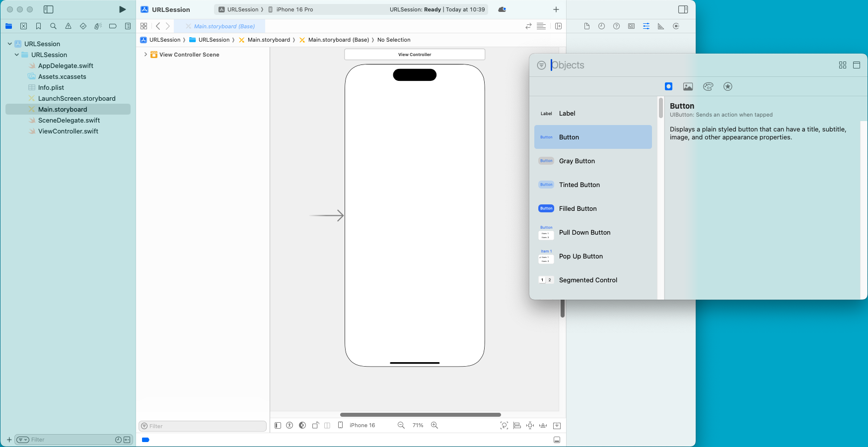Toggle the navigator sidebar visibility
The image size is (868, 447).
click(x=48, y=9)
